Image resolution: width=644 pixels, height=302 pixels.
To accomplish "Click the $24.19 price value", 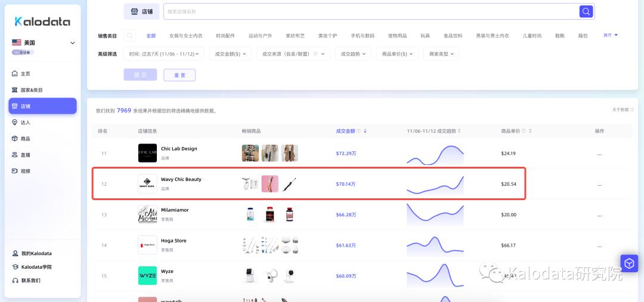I will pos(509,154).
